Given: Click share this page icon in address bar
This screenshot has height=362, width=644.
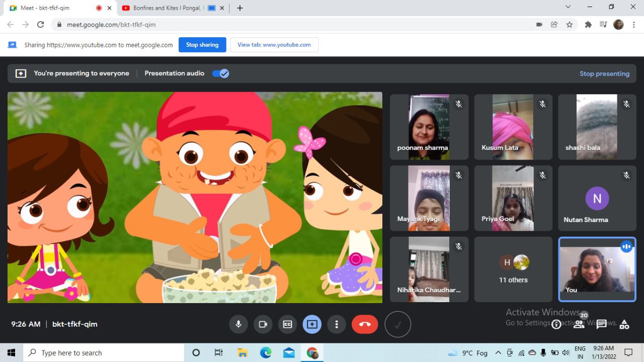Looking at the screenshot, I should pos(554,24).
